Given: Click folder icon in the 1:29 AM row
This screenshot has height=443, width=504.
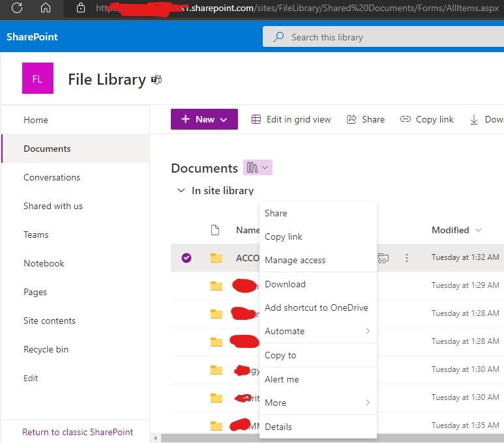Looking at the screenshot, I should pyautogui.click(x=216, y=285).
